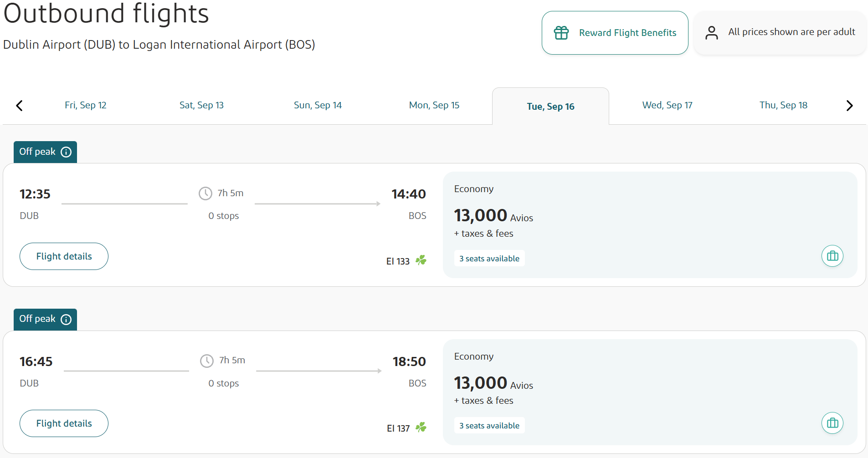Select the Fri, Sep 12 date tab
The height and width of the screenshot is (458, 868).
(x=86, y=105)
